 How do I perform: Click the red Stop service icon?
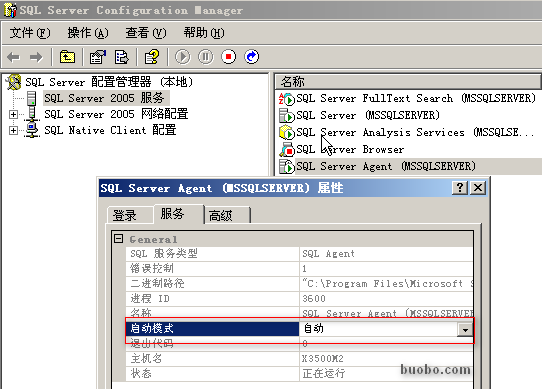coord(228,57)
